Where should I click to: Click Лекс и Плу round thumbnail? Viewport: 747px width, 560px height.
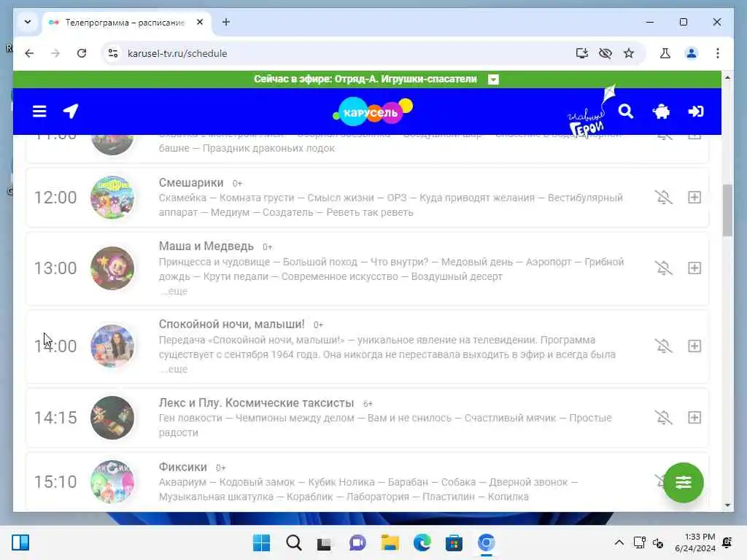(112, 418)
